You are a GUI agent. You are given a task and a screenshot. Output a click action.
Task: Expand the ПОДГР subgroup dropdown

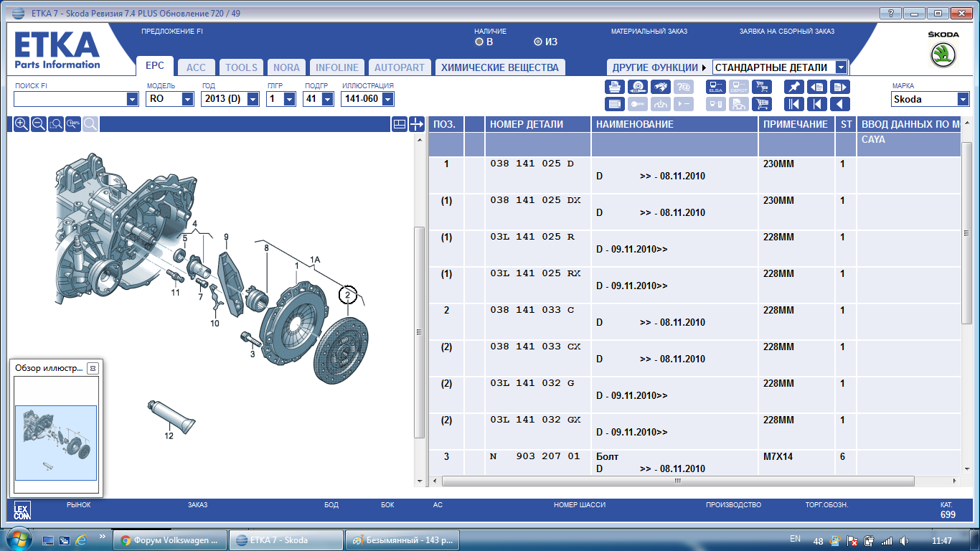pyautogui.click(x=327, y=100)
